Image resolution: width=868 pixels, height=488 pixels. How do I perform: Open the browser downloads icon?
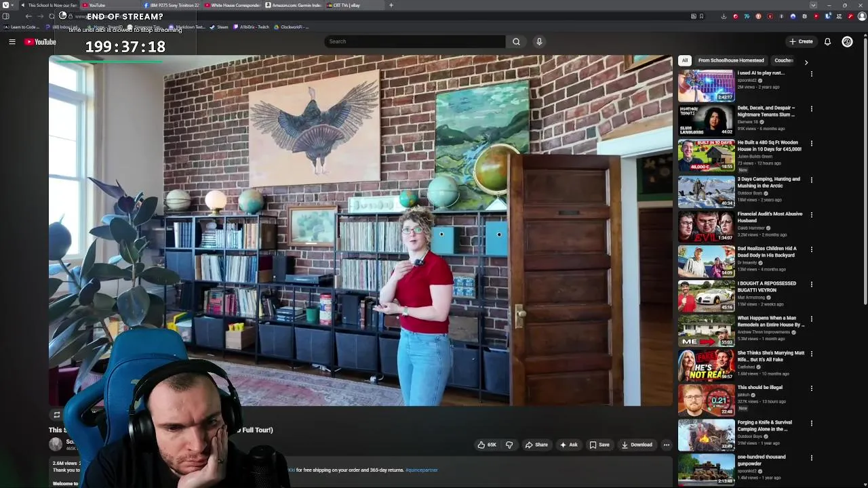(x=724, y=16)
